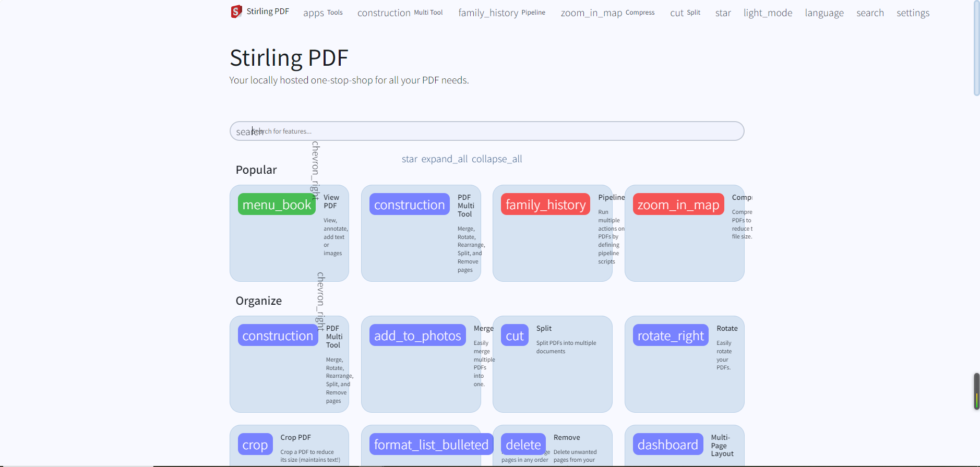
Task: Toggle star favorites filter above Popular
Action: pyautogui.click(x=409, y=159)
